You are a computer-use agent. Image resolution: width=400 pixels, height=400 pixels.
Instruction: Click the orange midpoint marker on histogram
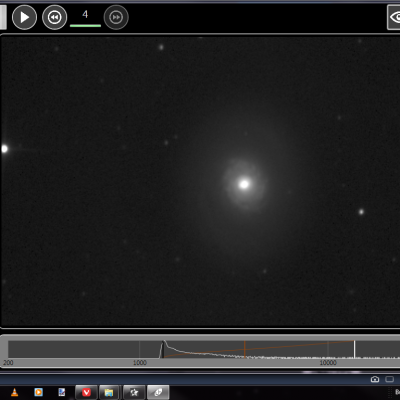click(x=245, y=349)
